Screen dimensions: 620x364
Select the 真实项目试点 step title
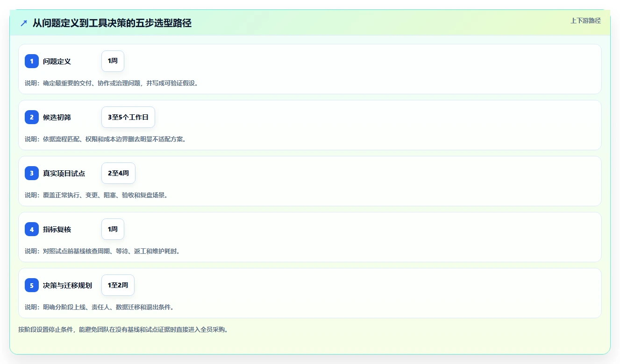[64, 173]
